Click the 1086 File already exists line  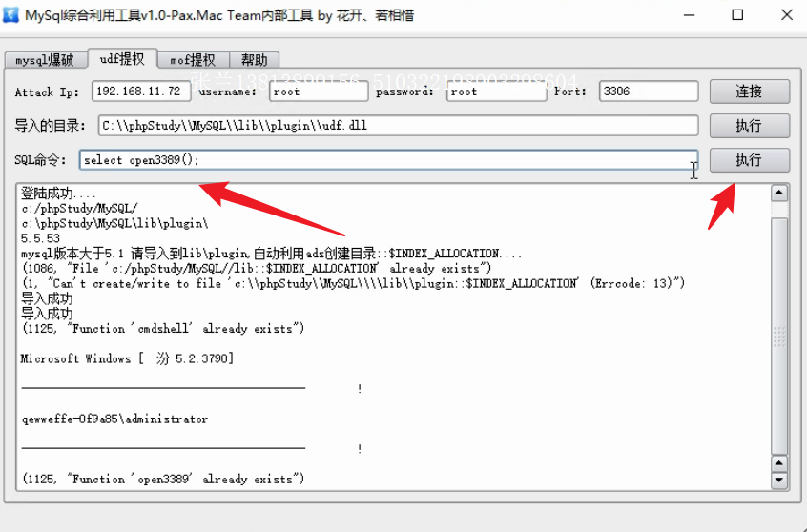pyautogui.click(x=257, y=269)
